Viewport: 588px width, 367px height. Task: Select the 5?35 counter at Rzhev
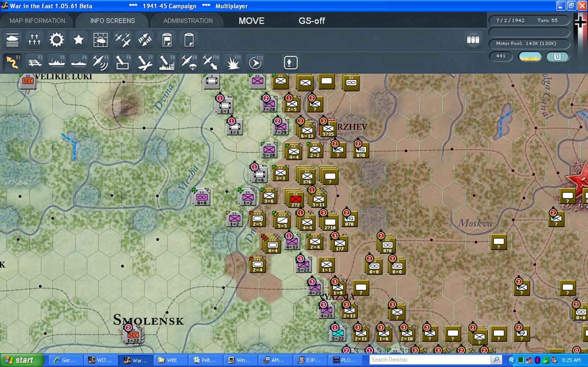click(x=328, y=128)
